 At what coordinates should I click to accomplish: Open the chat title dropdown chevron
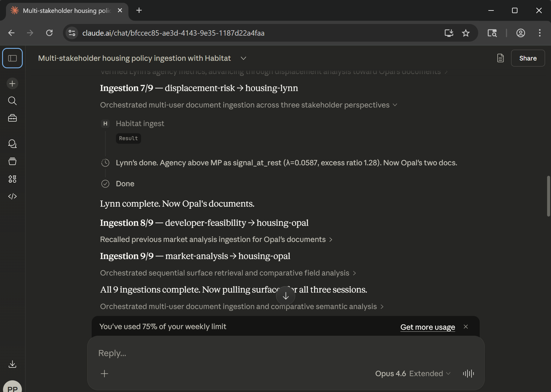(243, 58)
